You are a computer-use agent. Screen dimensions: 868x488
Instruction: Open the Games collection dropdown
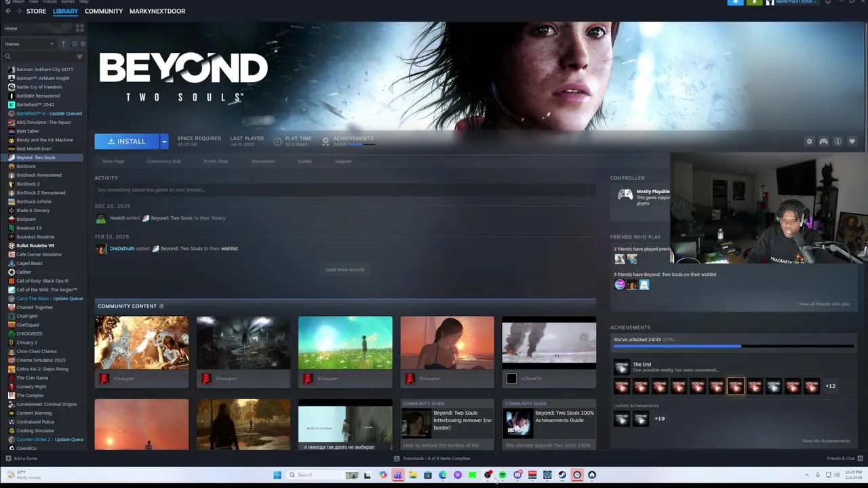click(30, 44)
